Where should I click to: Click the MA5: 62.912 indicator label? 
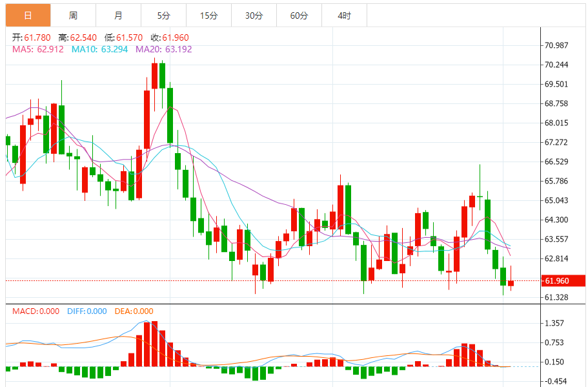[x=38, y=49]
